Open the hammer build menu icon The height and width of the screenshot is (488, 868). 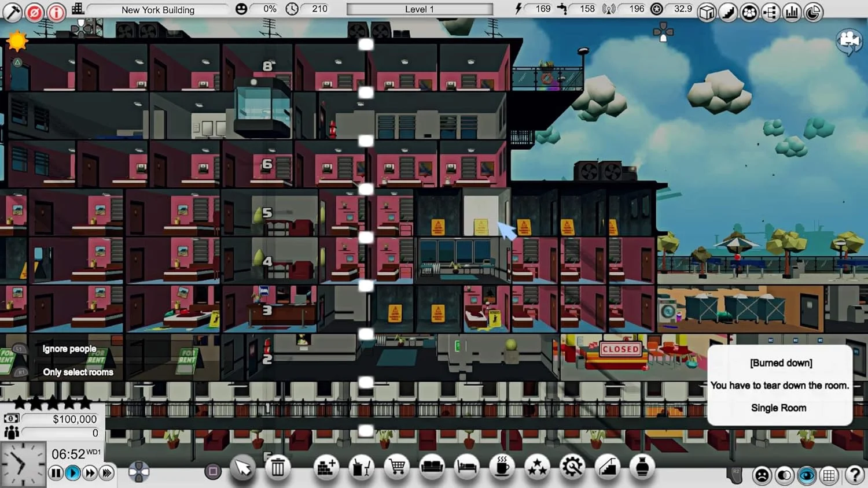[x=12, y=12]
